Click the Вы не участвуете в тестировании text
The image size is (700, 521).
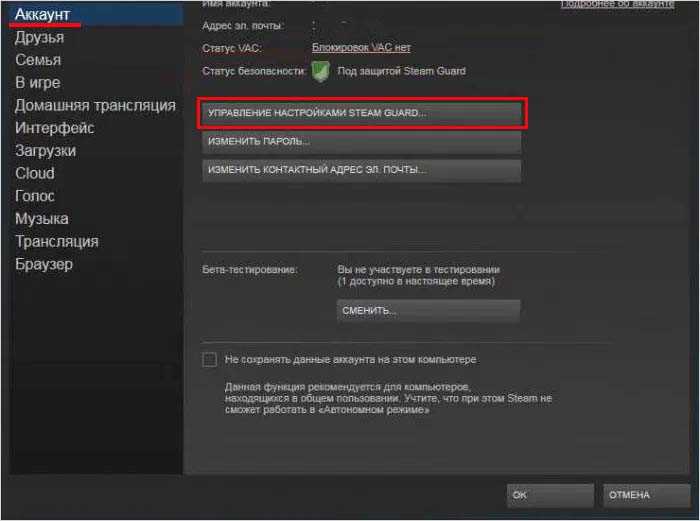(x=418, y=270)
